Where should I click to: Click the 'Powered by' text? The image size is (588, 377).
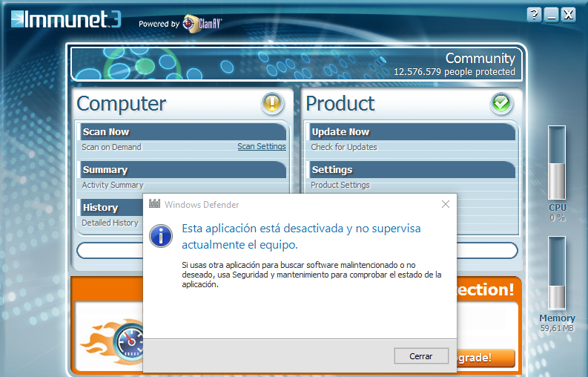pos(159,24)
